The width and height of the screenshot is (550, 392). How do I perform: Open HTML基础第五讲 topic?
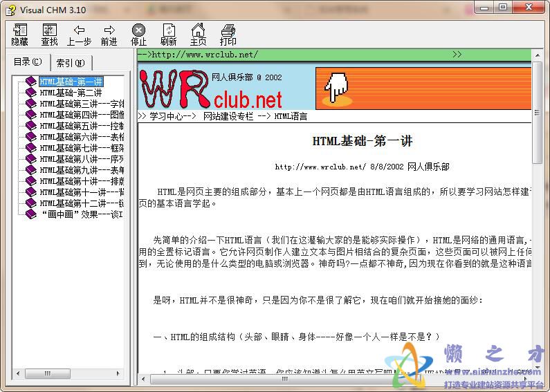(82, 126)
